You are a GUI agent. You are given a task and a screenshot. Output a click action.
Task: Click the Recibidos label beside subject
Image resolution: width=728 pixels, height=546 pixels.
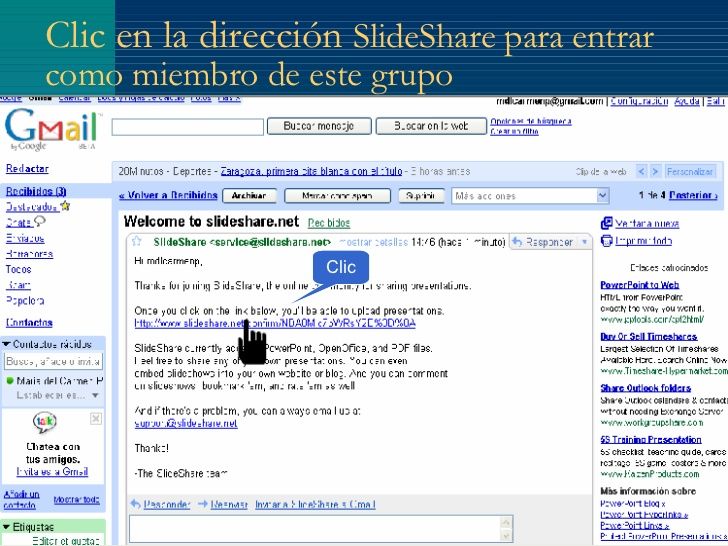[329, 223]
